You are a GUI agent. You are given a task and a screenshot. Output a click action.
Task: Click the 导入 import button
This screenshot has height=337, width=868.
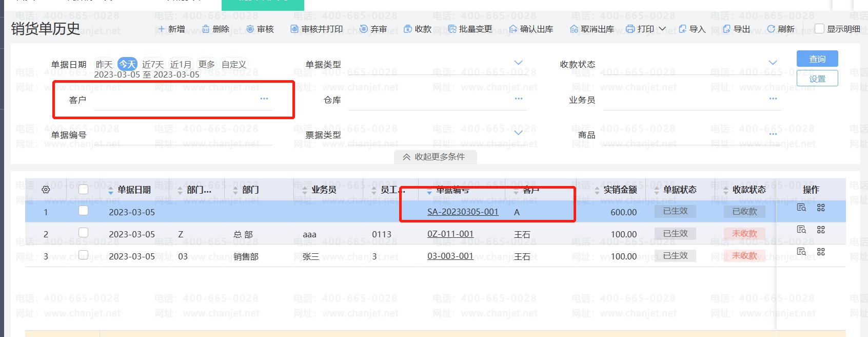692,29
